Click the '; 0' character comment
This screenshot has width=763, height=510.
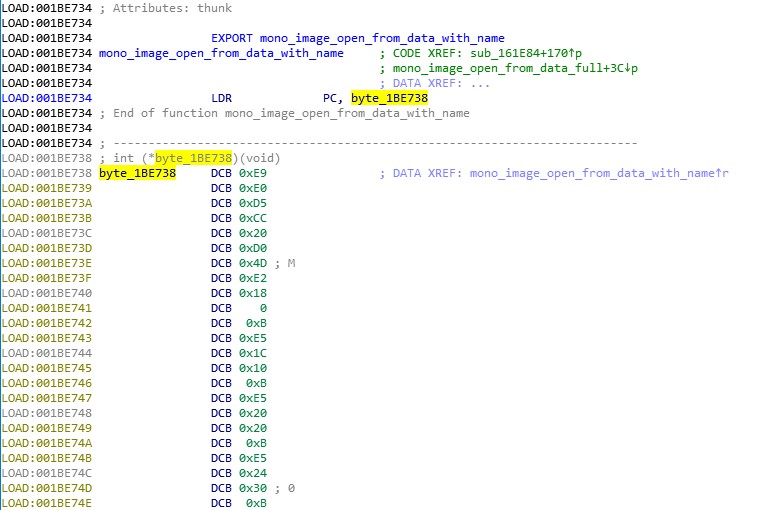point(285,489)
